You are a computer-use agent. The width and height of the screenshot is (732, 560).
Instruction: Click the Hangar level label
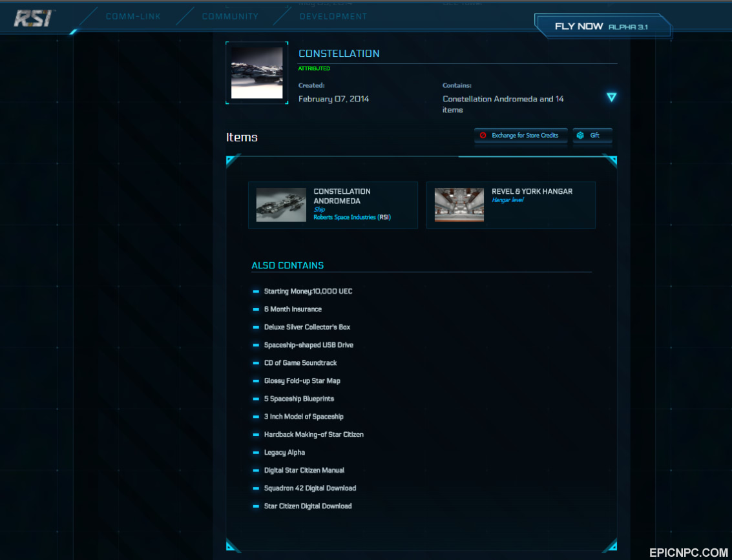pyautogui.click(x=507, y=200)
